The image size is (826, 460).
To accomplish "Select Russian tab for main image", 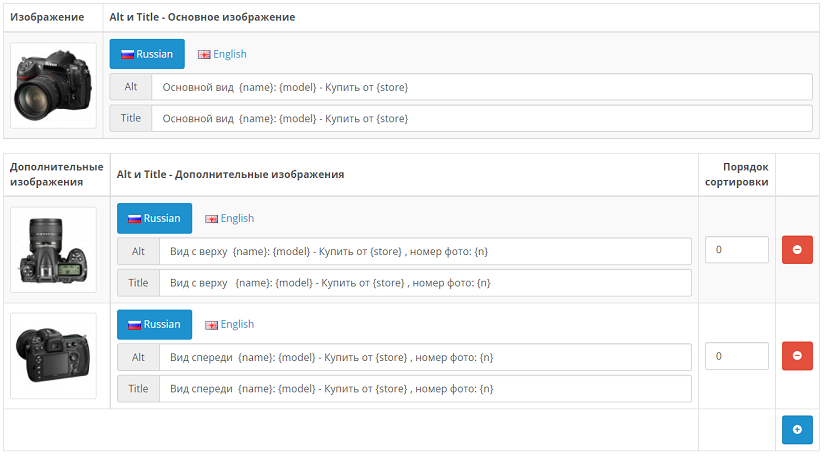I will point(147,54).
